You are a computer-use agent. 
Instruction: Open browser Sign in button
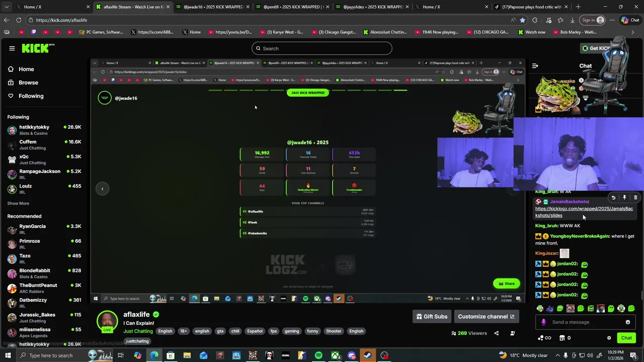(x=593, y=20)
